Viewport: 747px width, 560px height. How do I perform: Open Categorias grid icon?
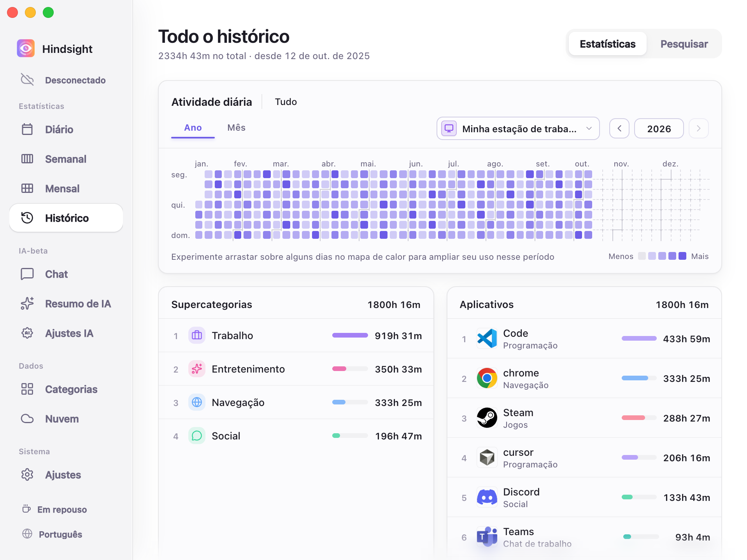27,389
